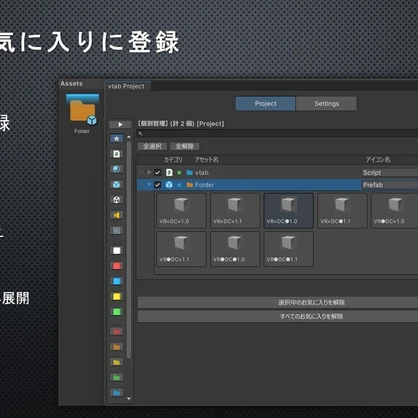Image resolution: width=418 pixels, height=418 pixels.
Task: Click the 全選択 select-all button
Action: (152, 146)
